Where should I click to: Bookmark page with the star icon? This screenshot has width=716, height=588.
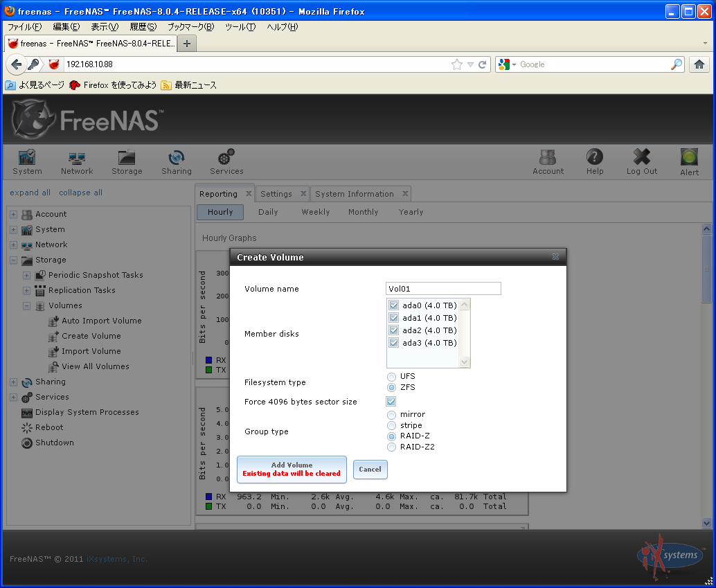(x=456, y=64)
